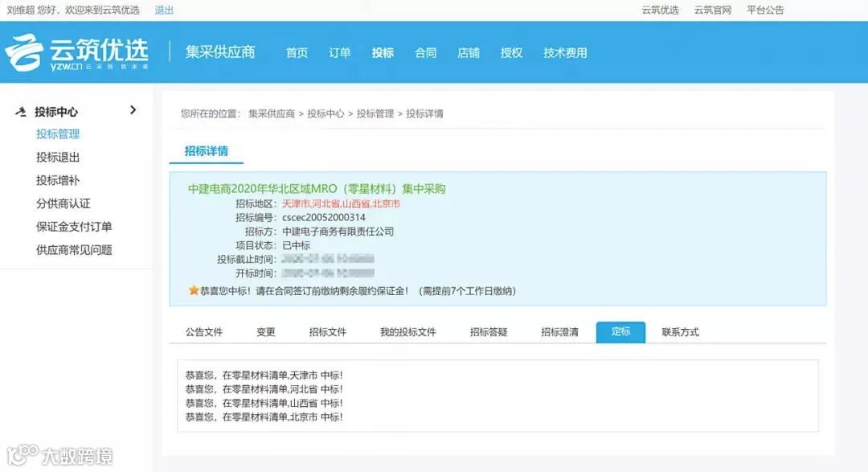The image size is (868, 472).
Task: Click the 投标中心 sidebar heading
Action: click(x=56, y=112)
